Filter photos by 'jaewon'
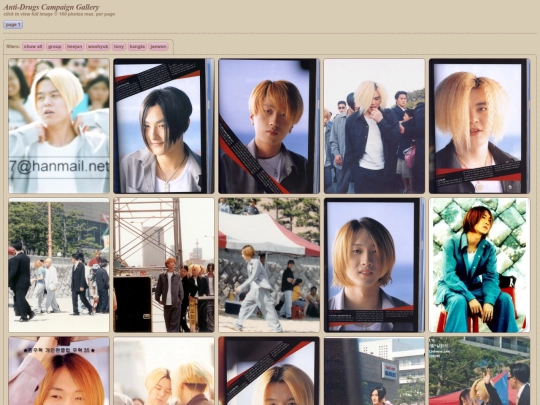 pos(158,46)
